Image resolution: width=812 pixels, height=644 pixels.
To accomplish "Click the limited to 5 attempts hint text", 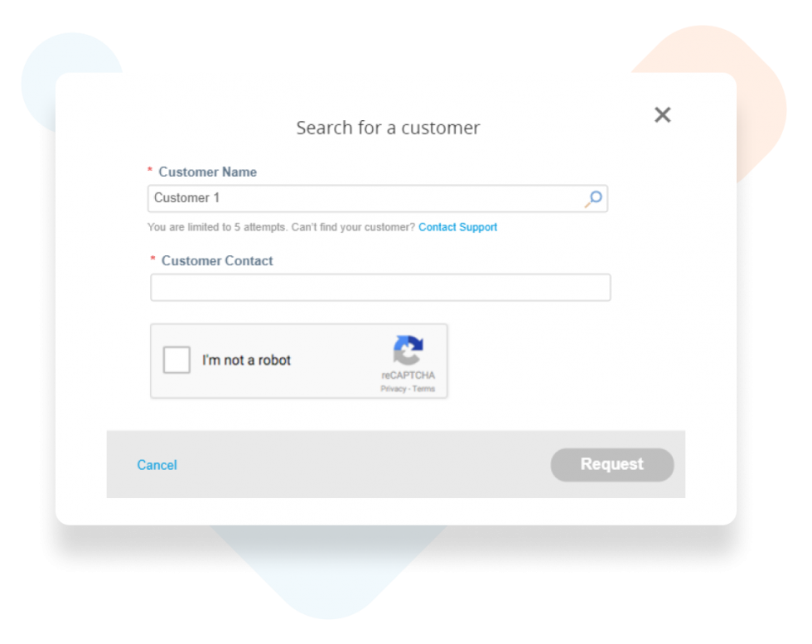I will 281,227.
